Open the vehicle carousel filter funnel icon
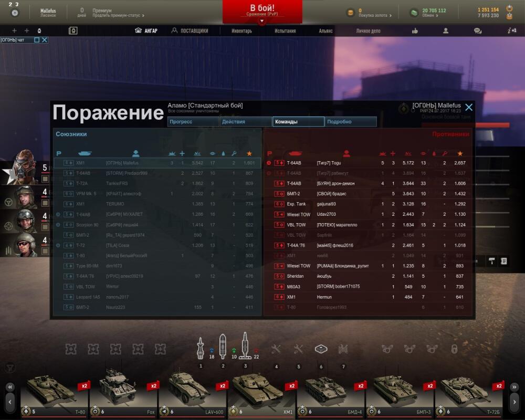This screenshot has height=420, width=525. [x=10, y=368]
